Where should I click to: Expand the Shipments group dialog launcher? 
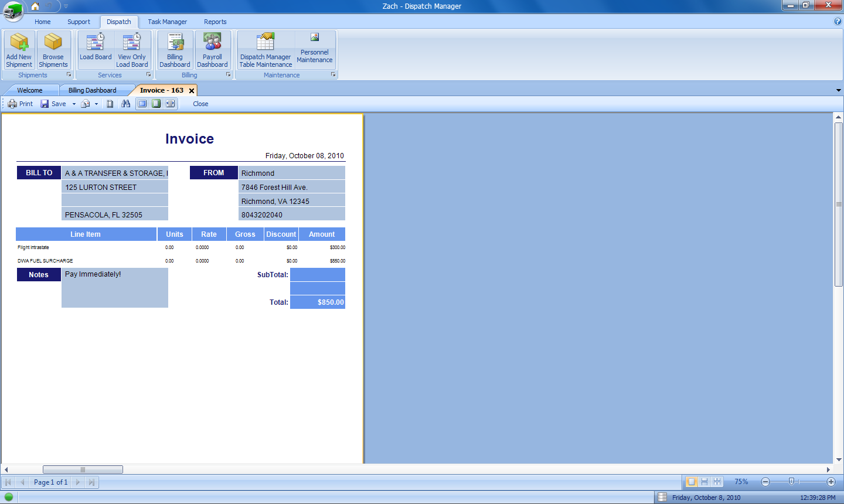[69, 75]
